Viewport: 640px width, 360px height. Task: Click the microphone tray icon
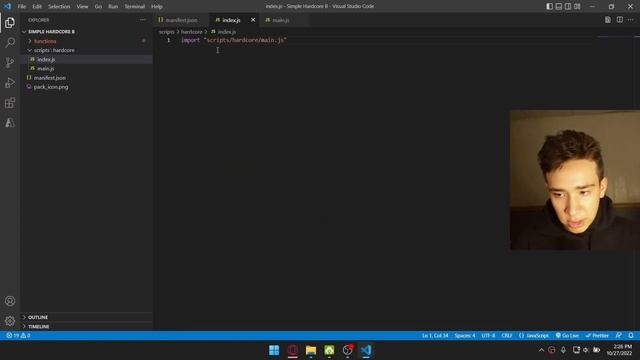[563, 350]
